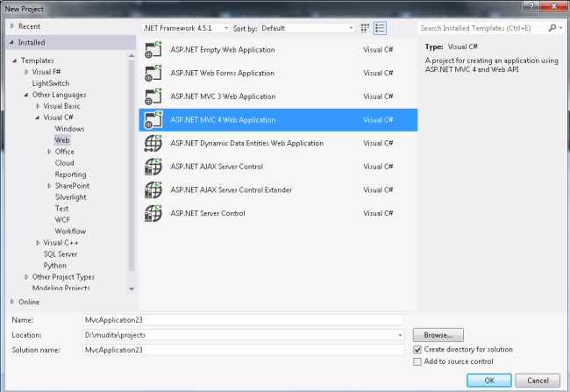Select SQL Server in the tree
Image resolution: width=570 pixels, height=392 pixels.
(x=61, y=253)
